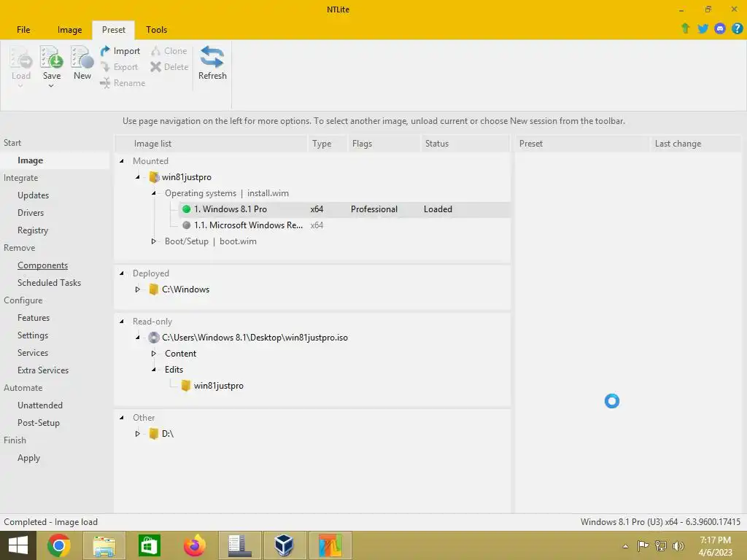Click the Image list column header
Image resolution: width=747 pixels, height=560 pixels.
pyautogui.click(x=212, y=144)
